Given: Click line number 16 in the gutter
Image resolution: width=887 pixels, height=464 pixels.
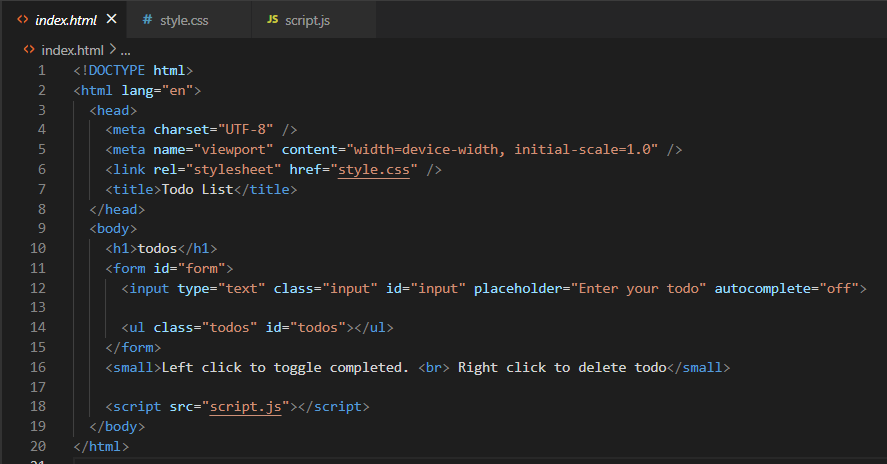Looking at the screenshot, I should 38,368.
